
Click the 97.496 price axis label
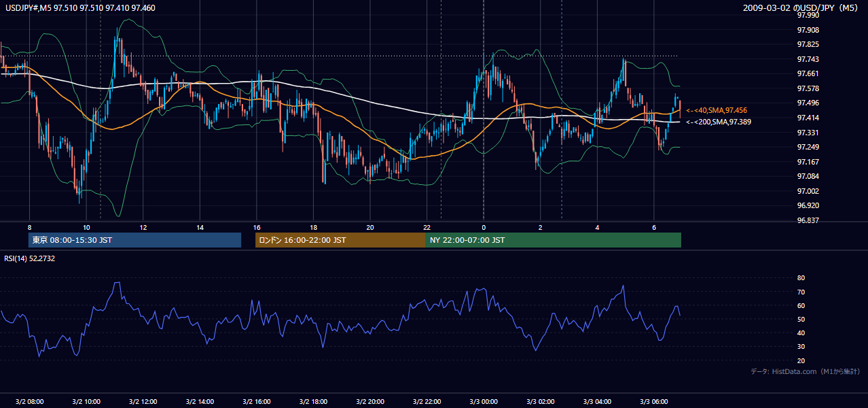click(808, 103)
